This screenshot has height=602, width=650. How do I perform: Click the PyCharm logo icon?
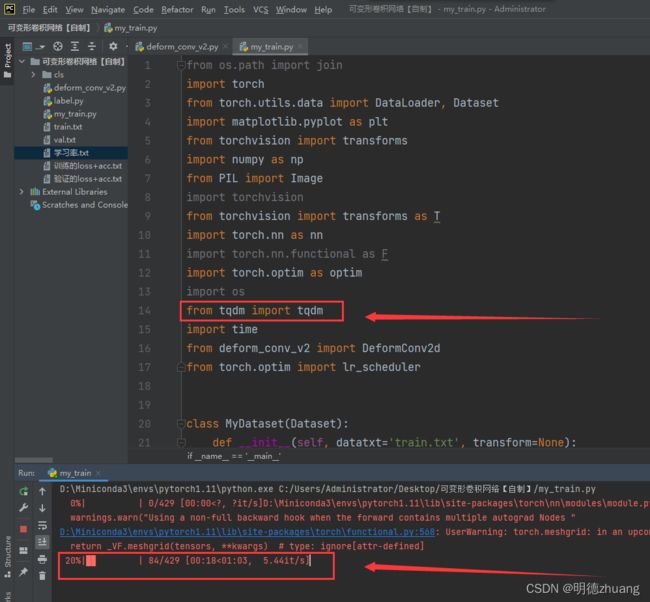[x=9, y=9]
